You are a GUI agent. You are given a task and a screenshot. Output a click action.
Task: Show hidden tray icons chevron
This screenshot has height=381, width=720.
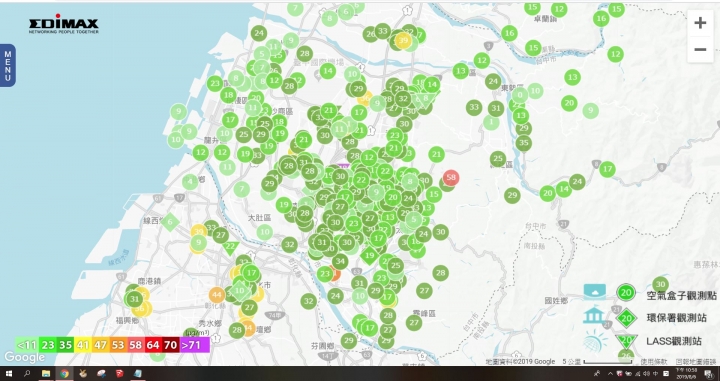610,374
